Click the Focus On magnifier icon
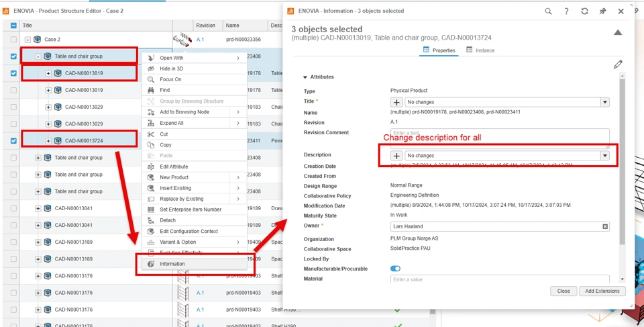The image size is (644, 327). point(151,79)
